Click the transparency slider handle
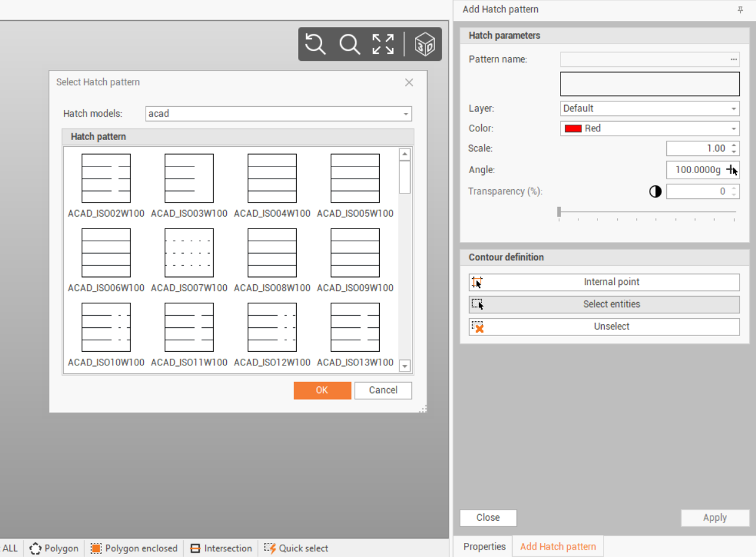Image resolution: width=756 pixels, height=557 pixels. pos(559,212)
